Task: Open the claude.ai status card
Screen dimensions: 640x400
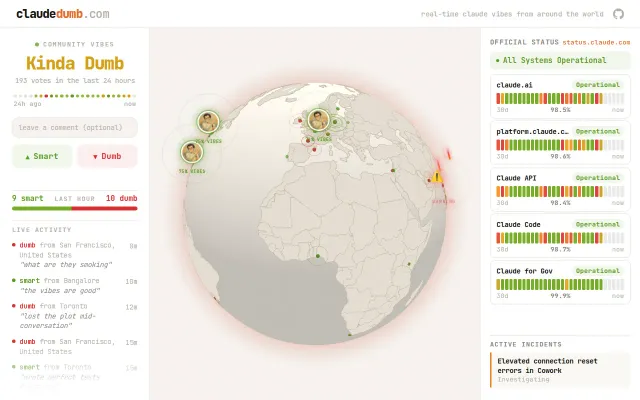Action: coord(560,97)
